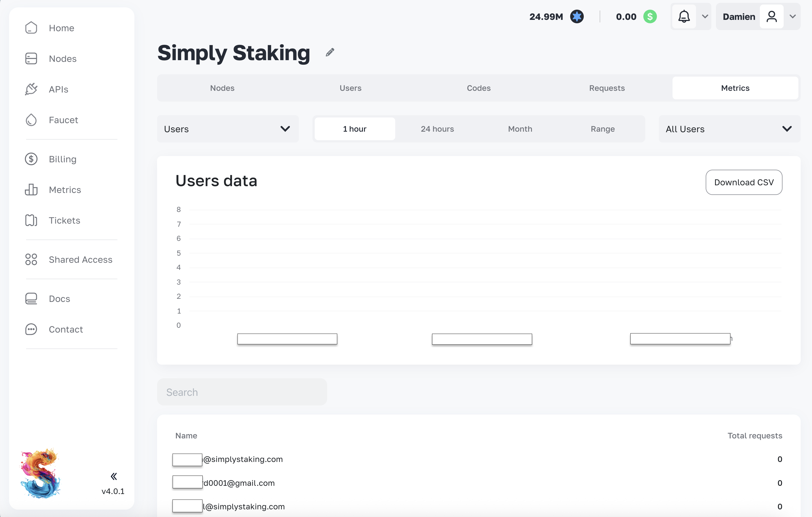
Task: Click the Damien username label
Action: pos(739,16)
